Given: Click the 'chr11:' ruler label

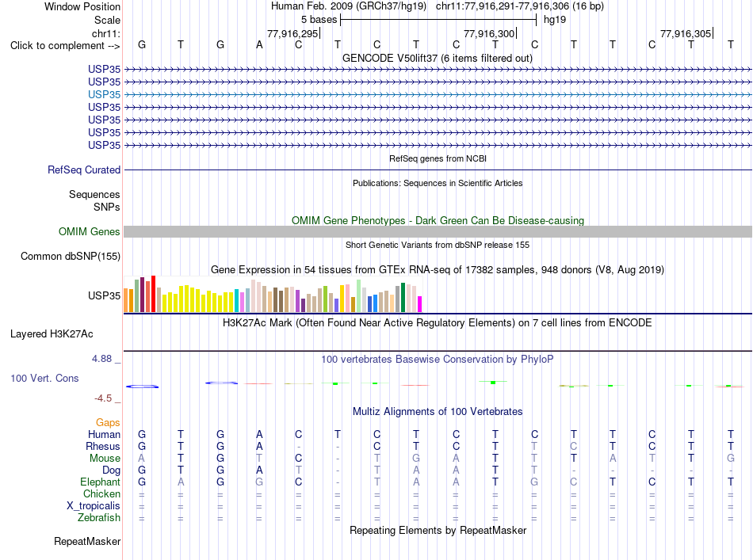Looking at the screenshot, I should tap(105, 33).
